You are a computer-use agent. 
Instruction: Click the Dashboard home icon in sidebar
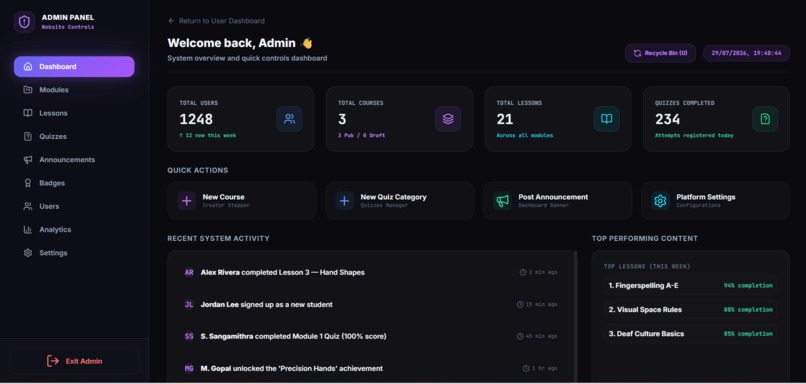(28, 67)
